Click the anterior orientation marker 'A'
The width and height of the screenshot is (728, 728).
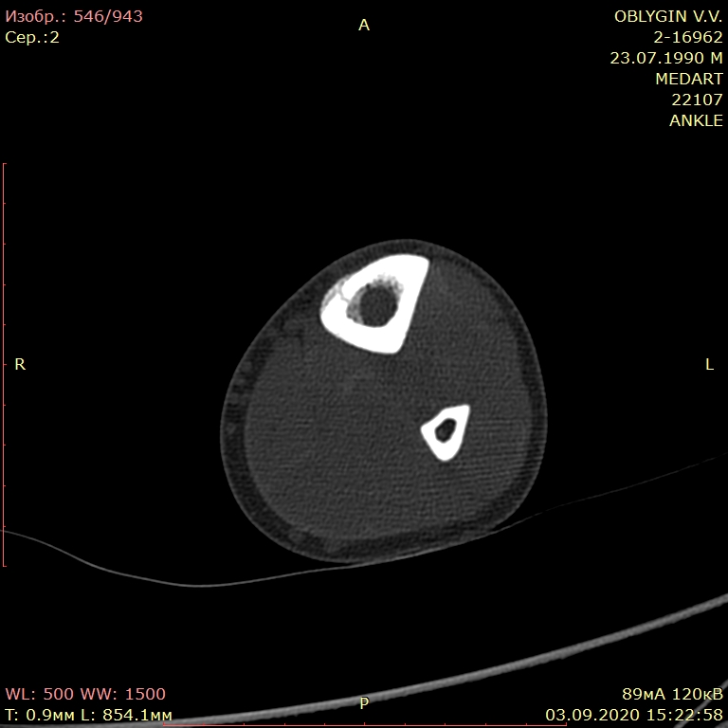(x=364, y=25)
